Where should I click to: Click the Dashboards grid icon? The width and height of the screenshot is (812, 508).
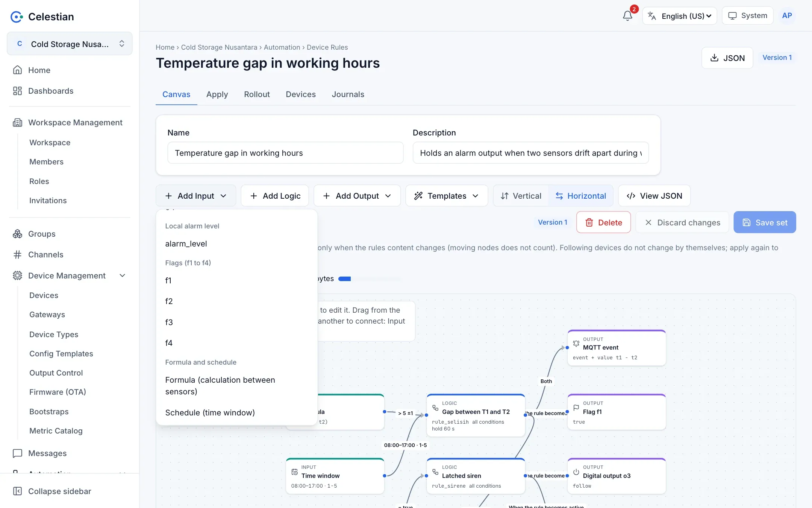point(17,91)
